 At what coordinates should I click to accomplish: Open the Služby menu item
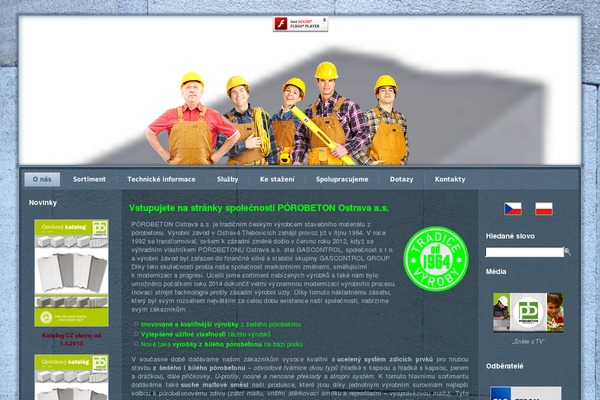click(x=227, y=179)
